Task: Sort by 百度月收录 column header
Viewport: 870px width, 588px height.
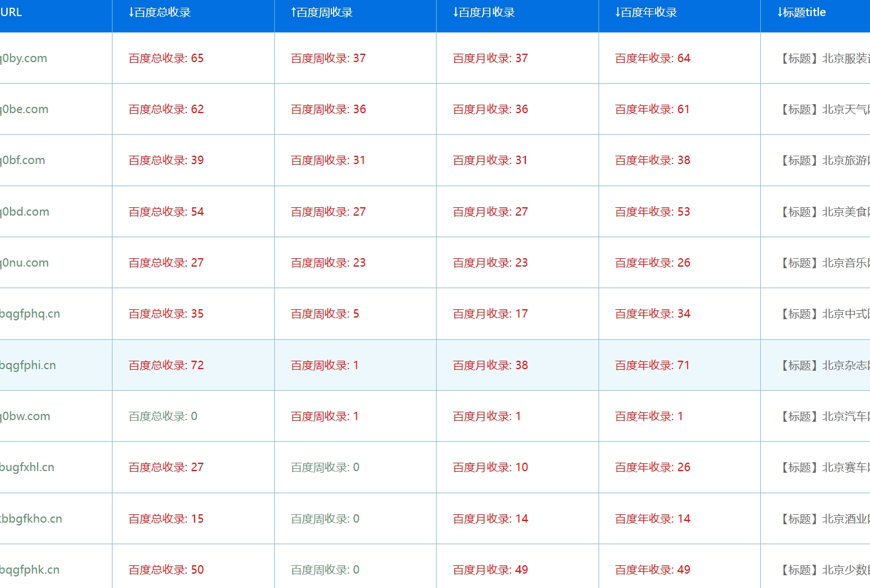Action: coord(484,12)
